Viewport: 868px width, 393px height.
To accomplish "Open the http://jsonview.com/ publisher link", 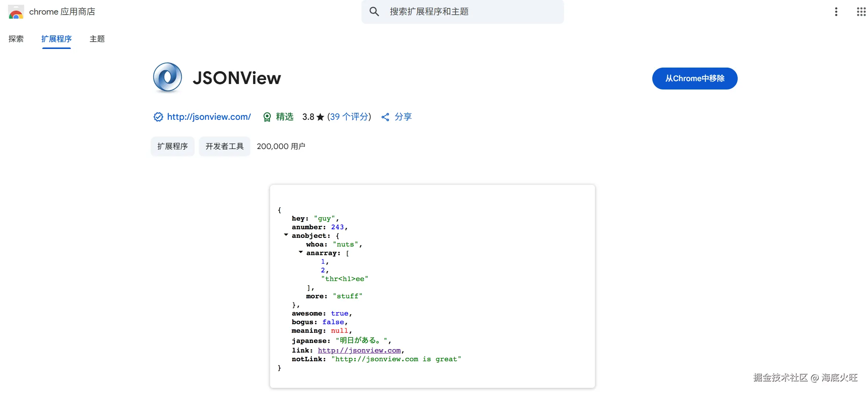I will coord(209,117).
